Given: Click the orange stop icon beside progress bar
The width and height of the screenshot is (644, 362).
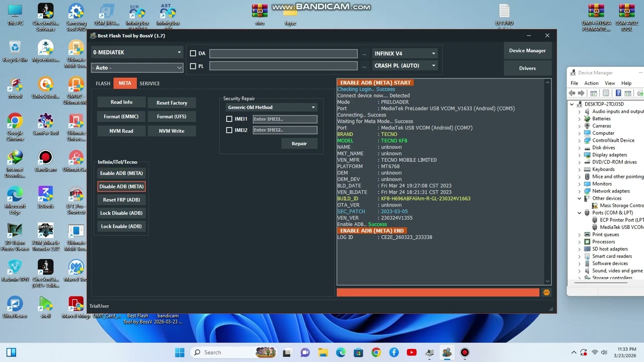Looking at the screenshot, I should point(546,293).
